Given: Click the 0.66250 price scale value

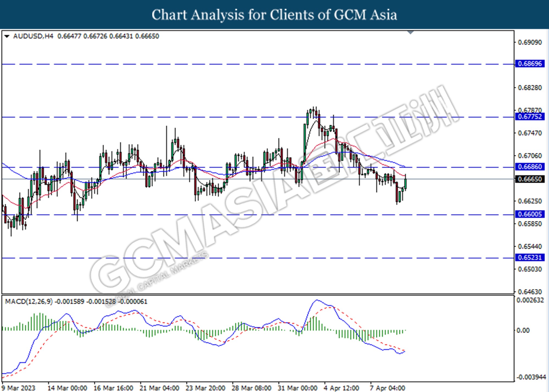Looking at the screenshot, I should click(x=530, y=201).
